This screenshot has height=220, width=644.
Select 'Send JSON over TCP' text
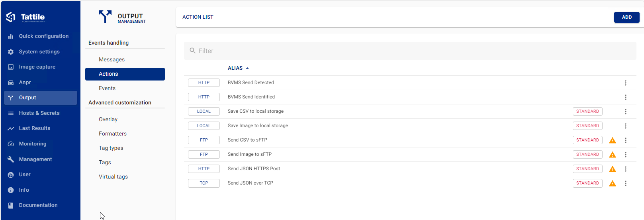251,183
